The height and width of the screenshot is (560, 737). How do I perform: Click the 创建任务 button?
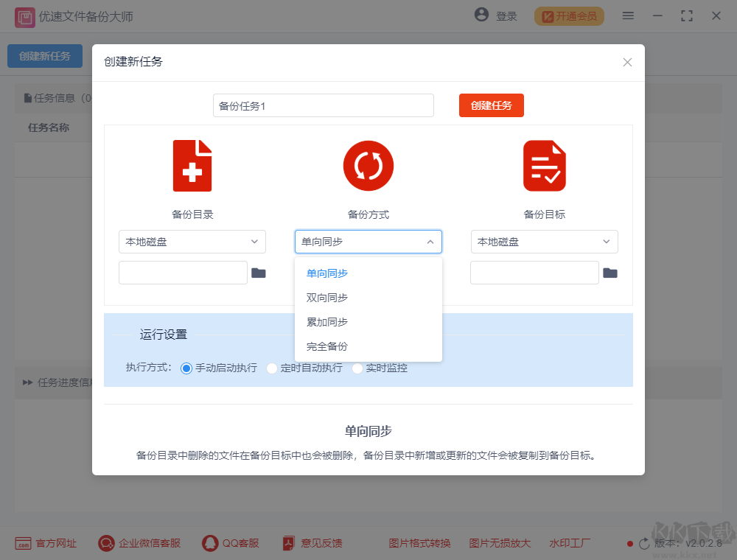[x=491, y=105]
